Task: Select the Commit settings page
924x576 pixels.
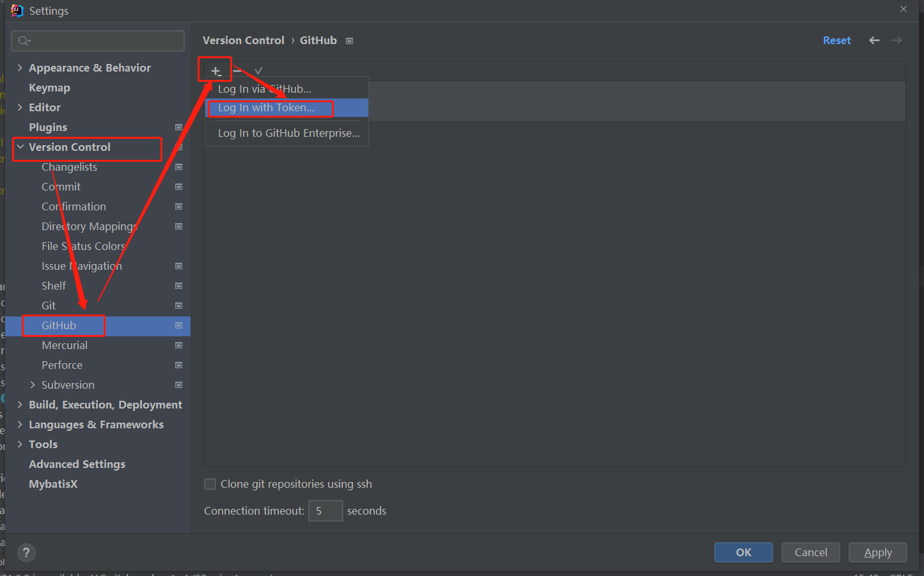Action: (x=61, y=187)
